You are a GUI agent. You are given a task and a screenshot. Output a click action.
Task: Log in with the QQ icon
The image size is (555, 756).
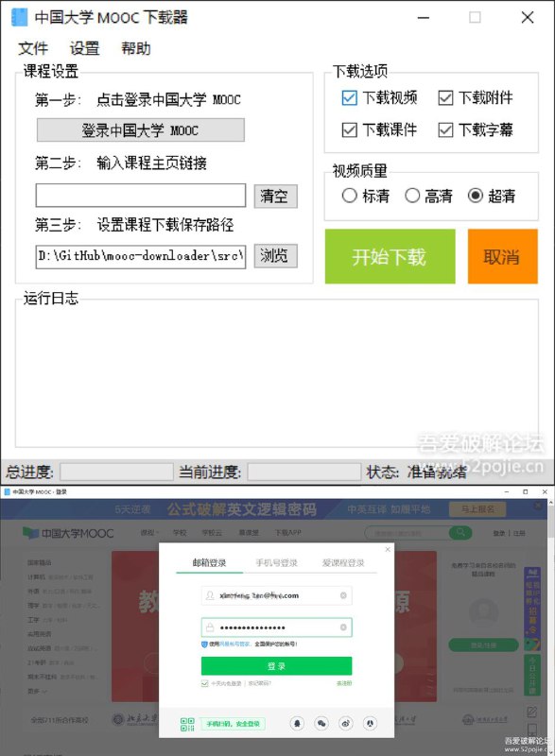pyautogui.click(x=298, y=723)
